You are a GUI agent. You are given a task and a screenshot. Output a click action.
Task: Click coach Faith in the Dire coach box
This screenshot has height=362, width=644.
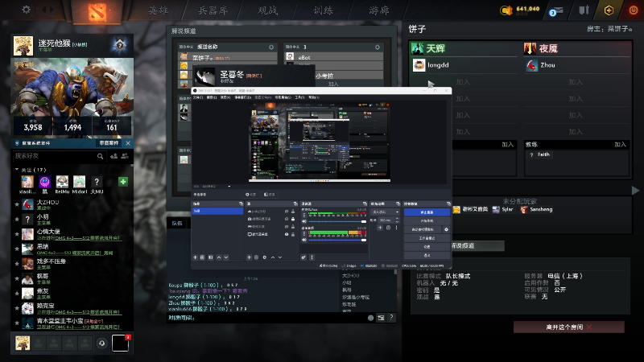coord(540,154)
